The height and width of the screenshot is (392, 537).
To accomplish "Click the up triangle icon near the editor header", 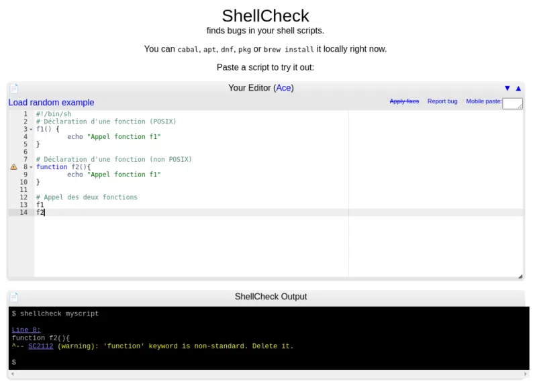I will [x=518, y=88].
